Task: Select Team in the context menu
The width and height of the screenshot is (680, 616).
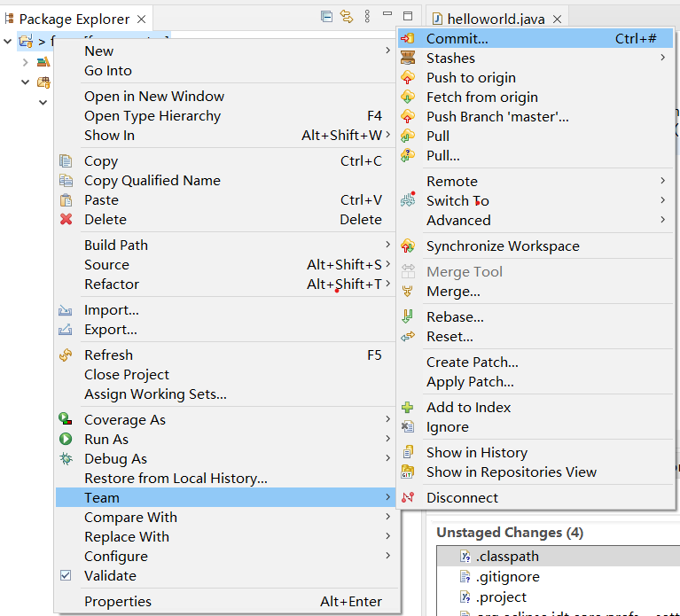Action: [x=225, y=497]
